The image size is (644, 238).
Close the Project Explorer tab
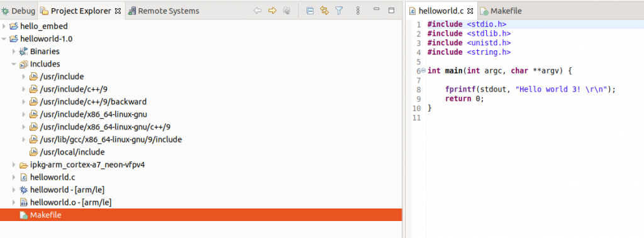tap(118, 11)
